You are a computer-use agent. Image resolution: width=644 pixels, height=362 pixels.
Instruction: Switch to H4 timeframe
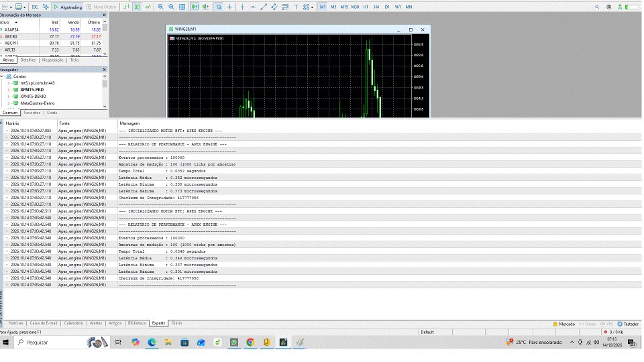click(376, 7)
